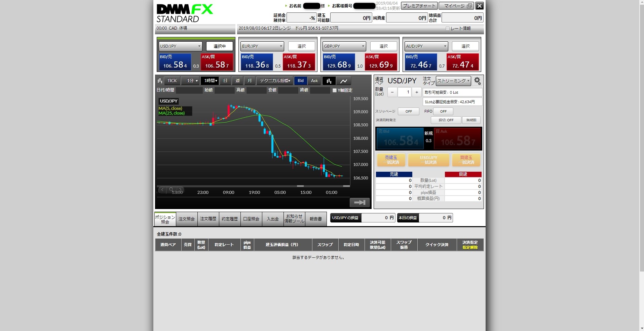
Task: Switch chart to line graph icon
Action: [x=343, y=81]
